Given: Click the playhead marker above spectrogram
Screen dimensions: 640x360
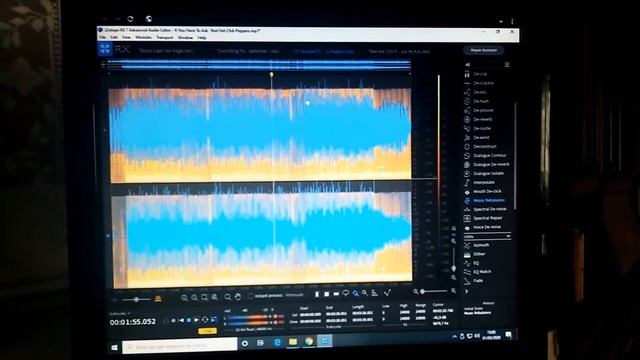Looking at the screenshot, I should coord(271,75).
